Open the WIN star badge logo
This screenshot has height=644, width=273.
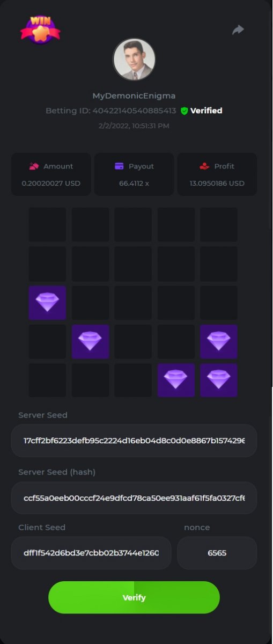40,30
